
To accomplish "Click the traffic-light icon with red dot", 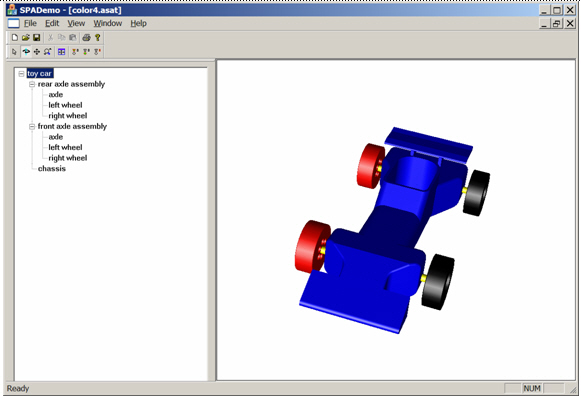I will coord(97,52).
